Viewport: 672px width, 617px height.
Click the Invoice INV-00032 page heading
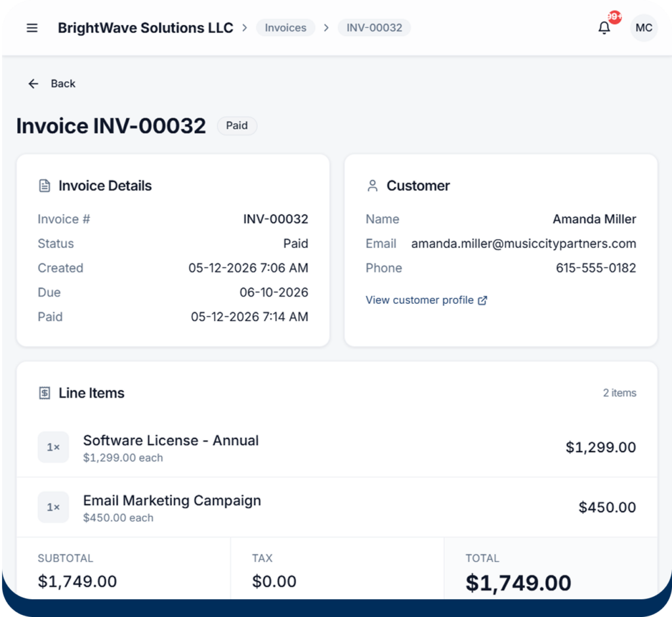click(111, 126)
